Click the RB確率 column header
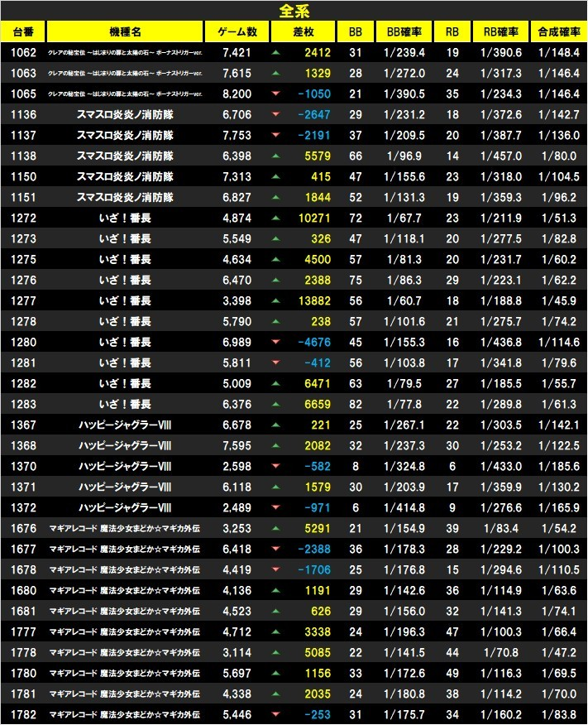 click(500, 32)
